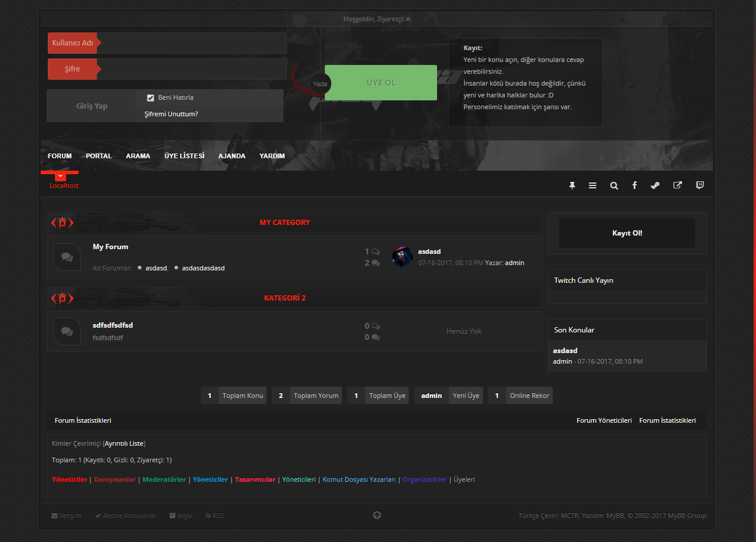
Task: Collapse the welcome panel via Hoşgeldin chevron
Action: 408,19
